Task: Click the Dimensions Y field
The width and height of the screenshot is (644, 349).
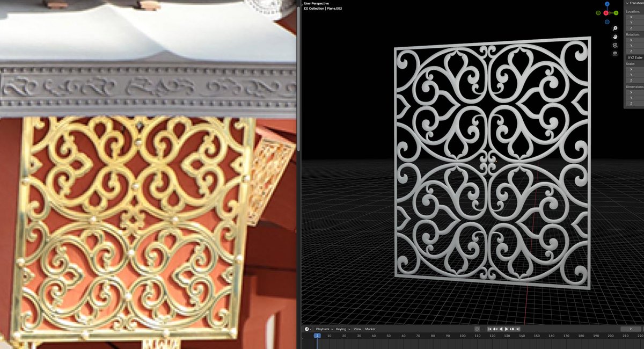Action: (x=635, y=98)
